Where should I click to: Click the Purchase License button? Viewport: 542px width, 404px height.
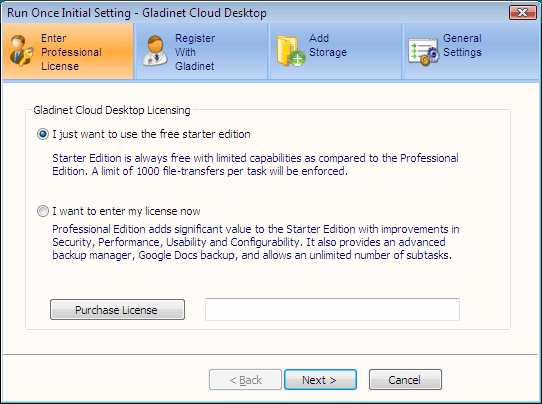pyautogui.click(x=117, y=310)
